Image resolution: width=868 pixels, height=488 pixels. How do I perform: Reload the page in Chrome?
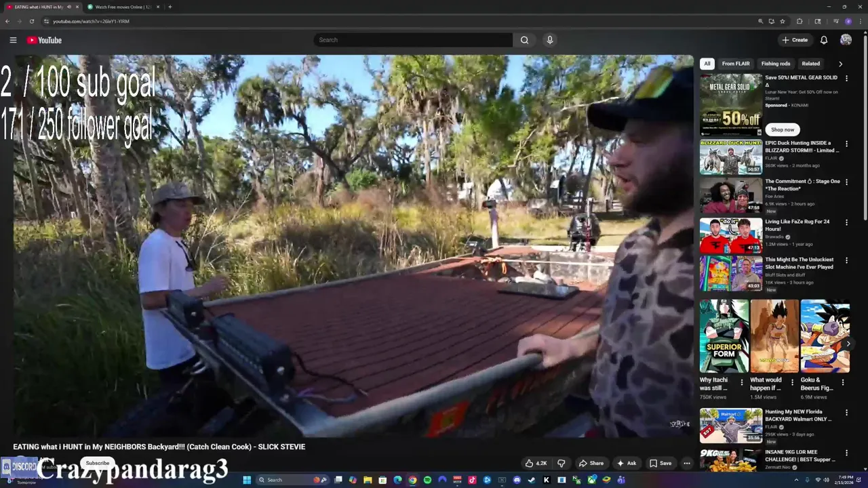tap(31, 21)
